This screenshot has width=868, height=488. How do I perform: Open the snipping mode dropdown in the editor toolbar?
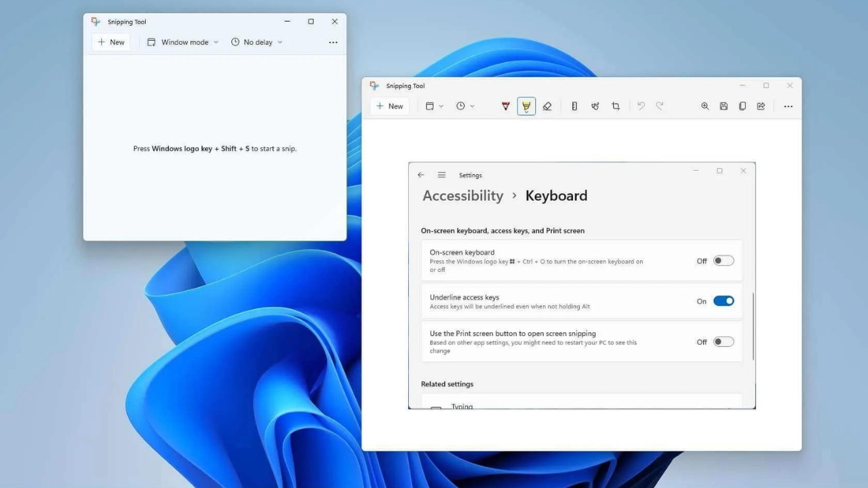(x=434, y=106)
